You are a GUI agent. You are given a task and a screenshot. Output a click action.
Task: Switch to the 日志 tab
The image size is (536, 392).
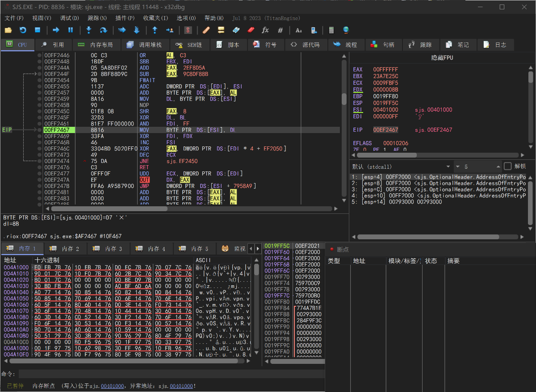[x=495, y=45]
